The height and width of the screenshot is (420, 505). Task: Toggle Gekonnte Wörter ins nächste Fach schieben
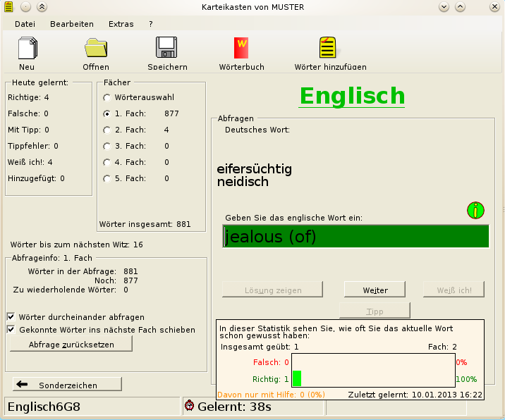(x=11, y=329)
